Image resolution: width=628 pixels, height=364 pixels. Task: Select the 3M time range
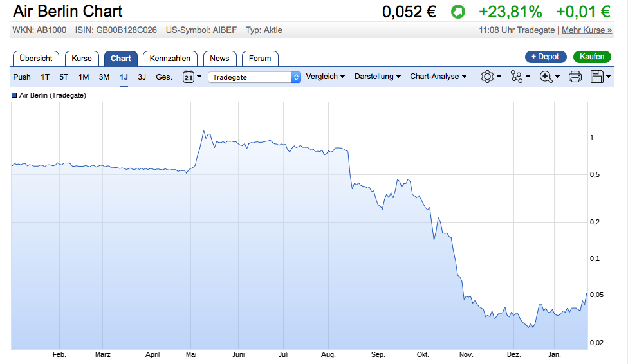104,77
